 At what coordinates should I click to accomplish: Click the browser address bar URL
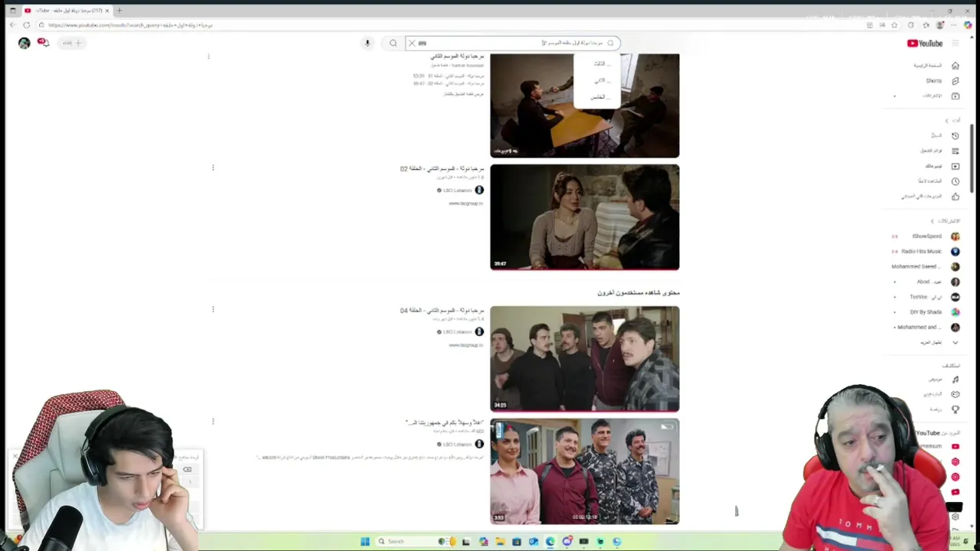(x=130, y=25)
